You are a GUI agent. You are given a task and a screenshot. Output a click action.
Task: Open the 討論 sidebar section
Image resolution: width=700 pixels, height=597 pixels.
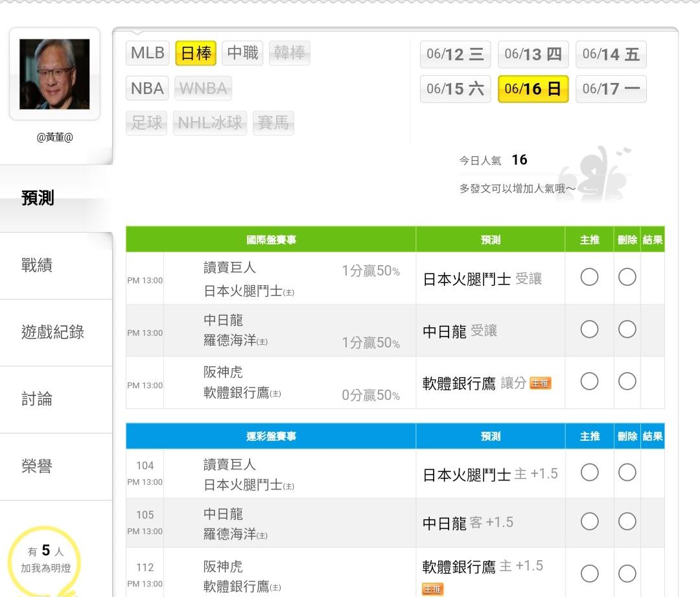click(37, 399)
